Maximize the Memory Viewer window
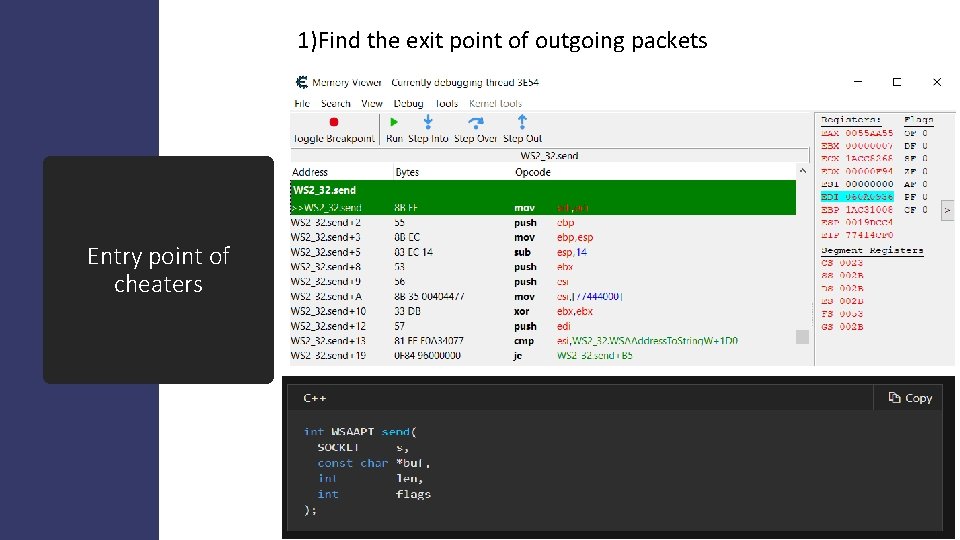960x540 pixels. pyautogui.click(x=896, y=82)
